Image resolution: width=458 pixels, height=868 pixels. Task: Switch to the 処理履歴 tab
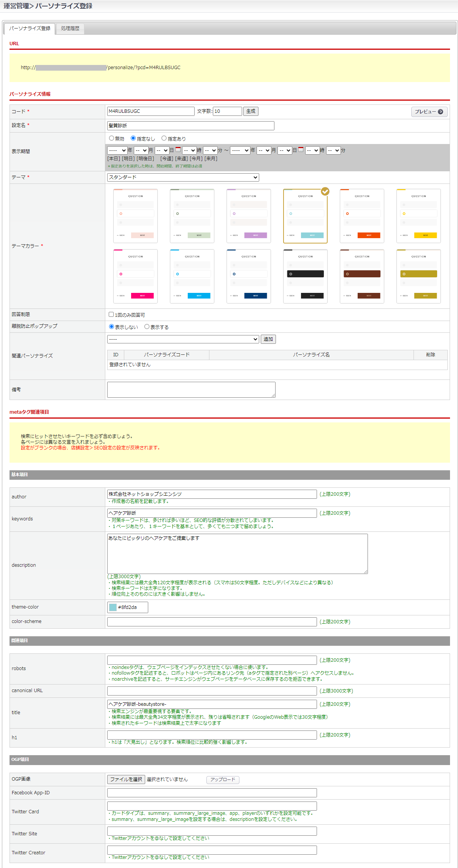70,28
